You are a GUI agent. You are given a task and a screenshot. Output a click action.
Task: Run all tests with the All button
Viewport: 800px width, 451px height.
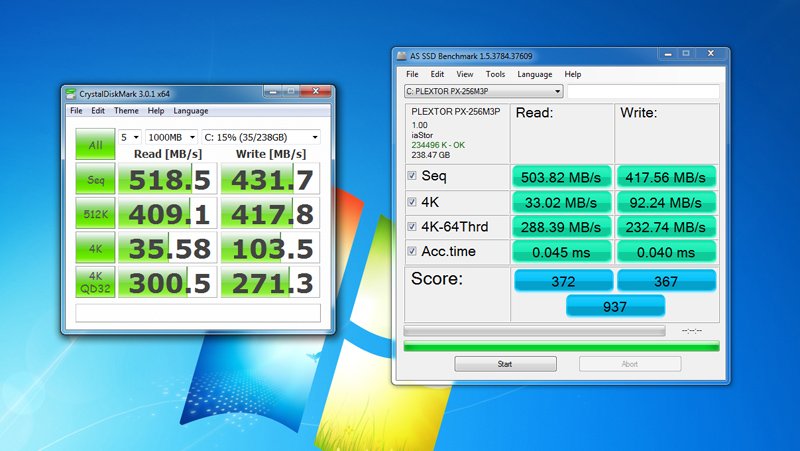tap(95, 143)
